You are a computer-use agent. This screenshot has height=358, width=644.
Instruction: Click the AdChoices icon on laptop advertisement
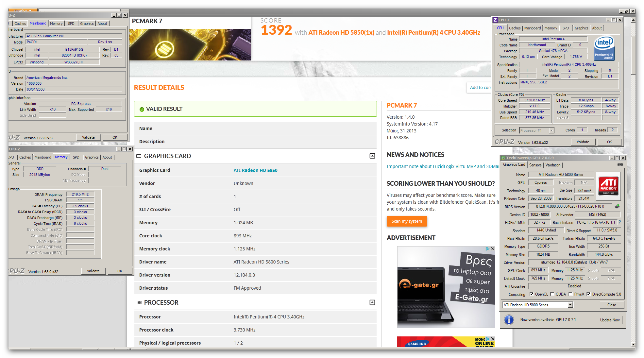[488, 249]
